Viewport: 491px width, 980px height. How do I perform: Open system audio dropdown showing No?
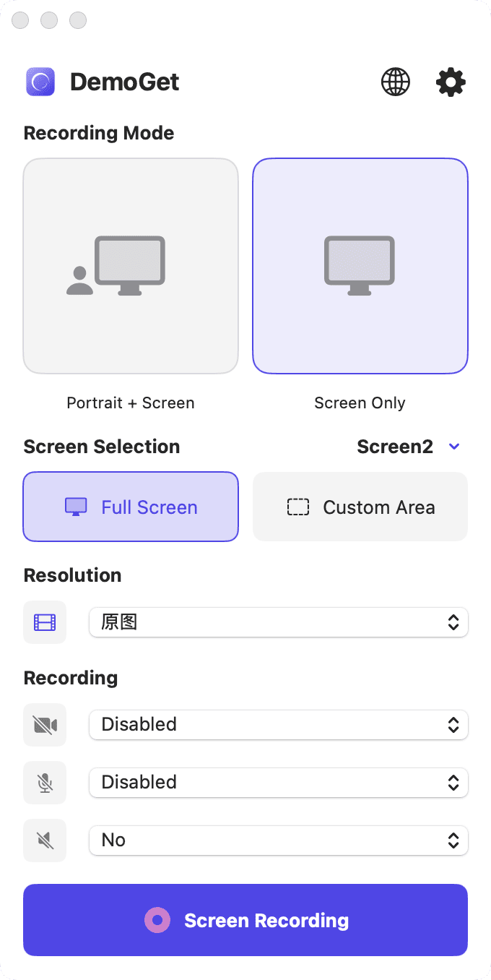278,841
